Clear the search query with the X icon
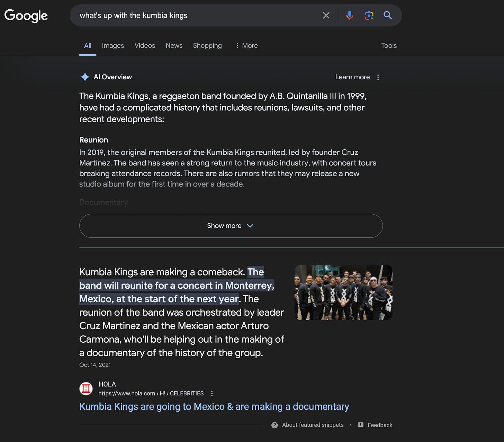This screenshot has width=504, height=442. click(326, 15)
